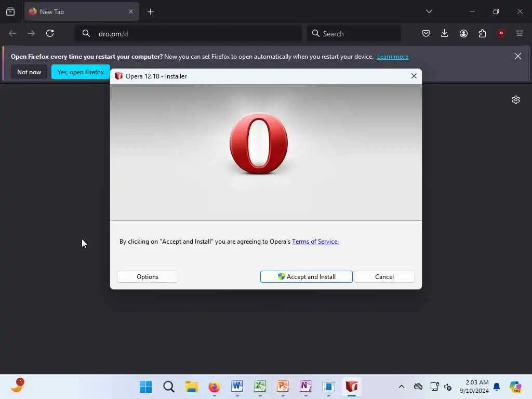
Task: Open OneNote from the taskbar
Action: [x=305, y=387]
